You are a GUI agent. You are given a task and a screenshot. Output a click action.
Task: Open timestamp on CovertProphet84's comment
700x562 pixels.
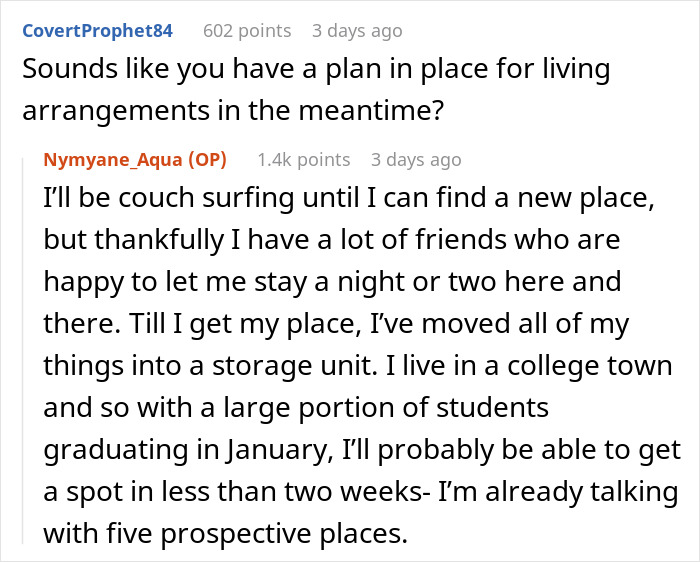click(357, 30)
